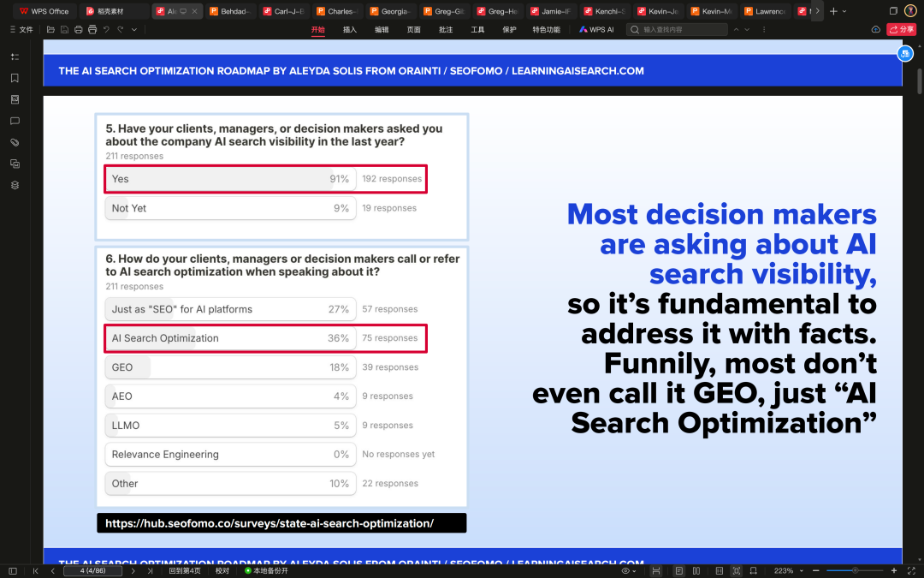Viewport: 924px width, 578px height.
Task: Switch to the Charles document tab
Action: click(x=338, y=11)
